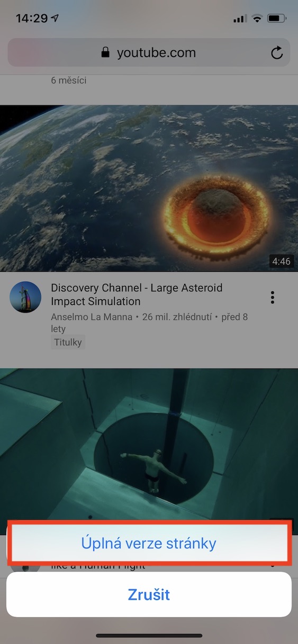Tap the Anselmo La Manna channel avatar
This screenshot has height=644, width=298.
(x=25, y=297)
